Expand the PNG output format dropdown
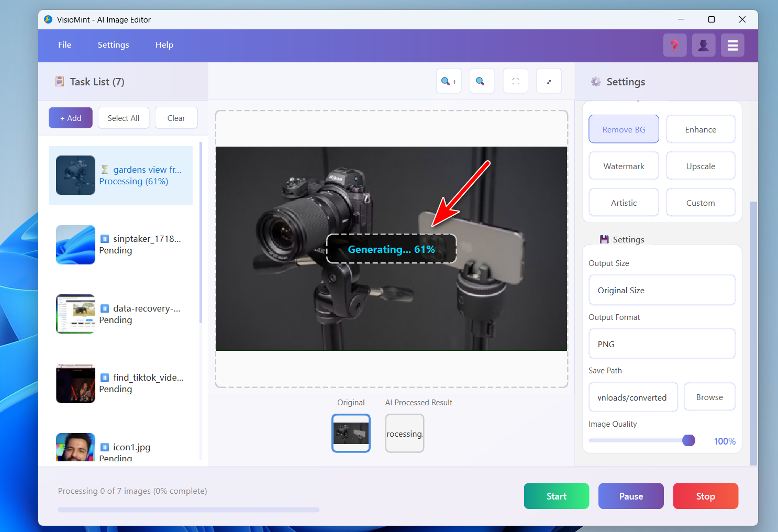 coord(662,344)
